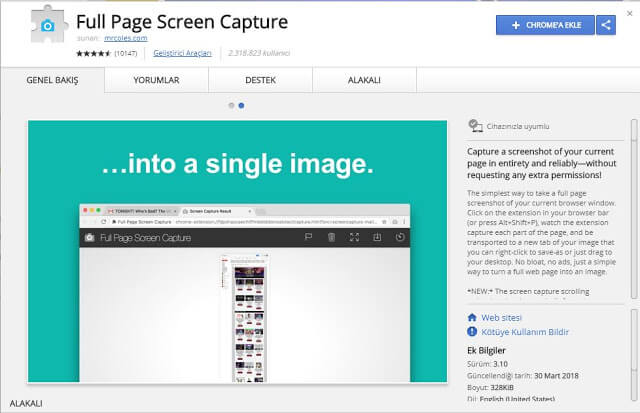The height and width of the screenshot is (413, 640).
Task: Click the download icon in preview toolbar
Action: (x=377, y=237)
